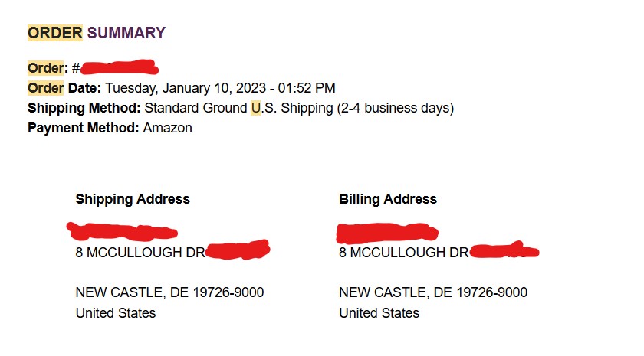
Task: Click United States in the billing address
Action: point(379,312)
